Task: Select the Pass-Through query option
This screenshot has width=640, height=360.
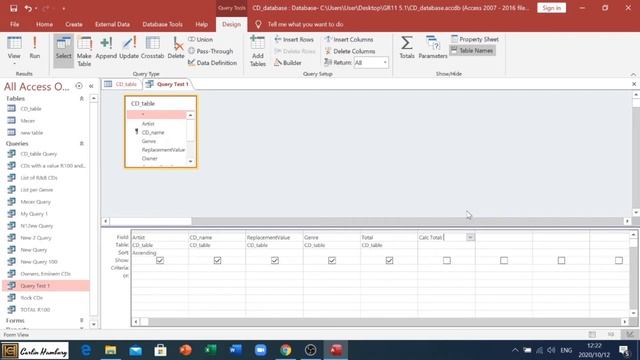Action: [x=211, y=51]
